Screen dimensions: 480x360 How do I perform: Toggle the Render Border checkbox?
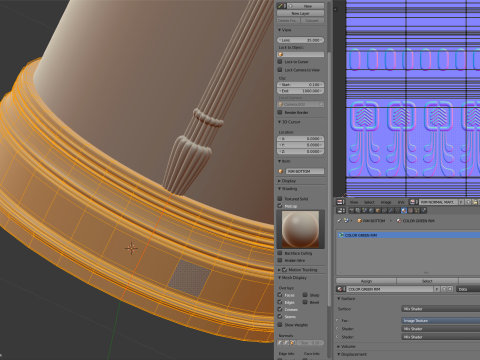click(280, 112)
